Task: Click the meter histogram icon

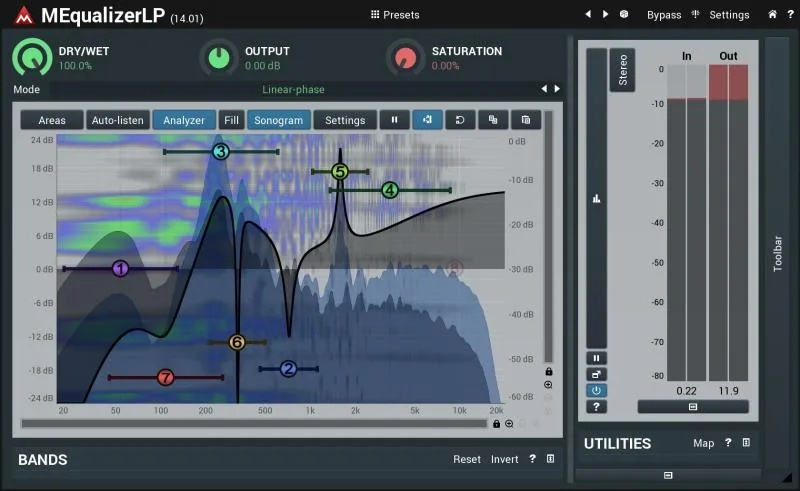Action: [596, 199]
